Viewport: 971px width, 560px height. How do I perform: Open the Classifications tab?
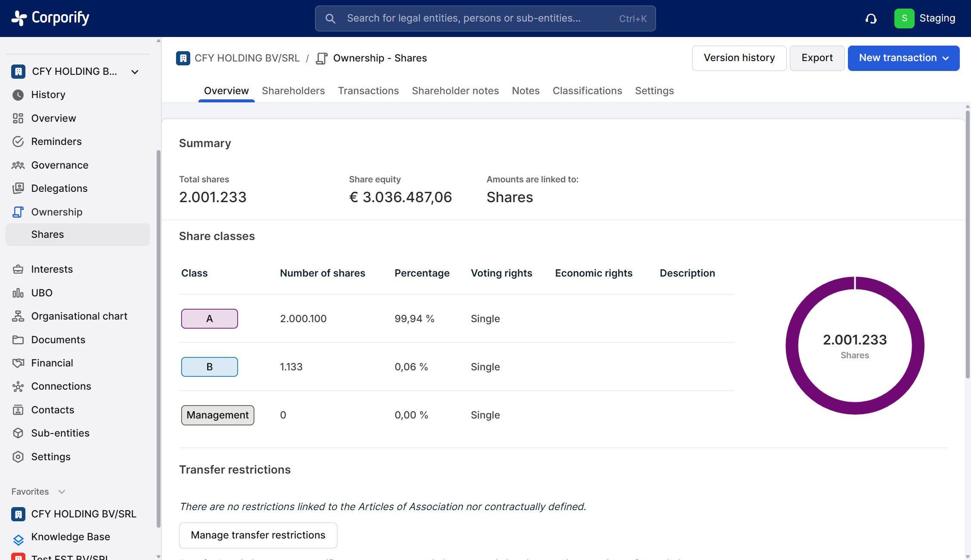click(x=587, y=91)
